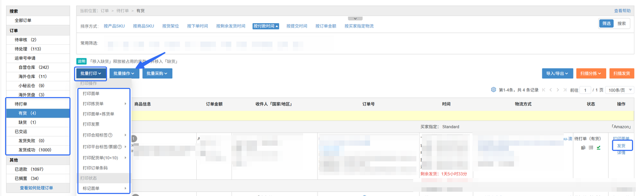The image size is (644, 196).
Task: Click help icon beside 打印合规标签
Action: (x=110, y=135)
